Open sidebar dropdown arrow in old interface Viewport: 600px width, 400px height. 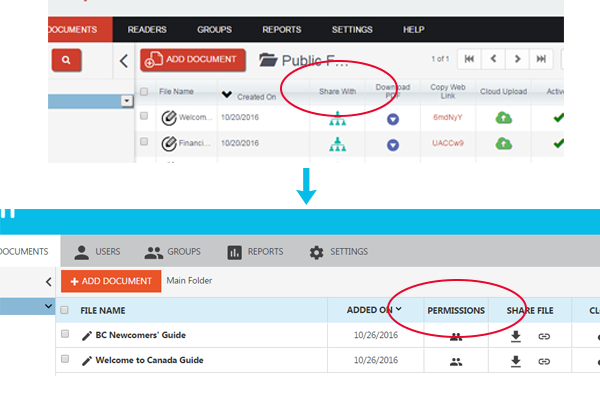(x=127, y=101)
